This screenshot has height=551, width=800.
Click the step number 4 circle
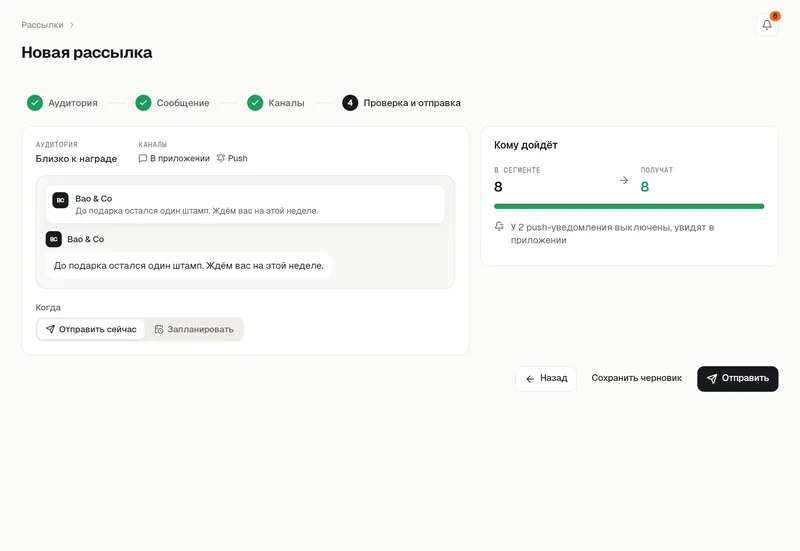[x=350, y=103]
